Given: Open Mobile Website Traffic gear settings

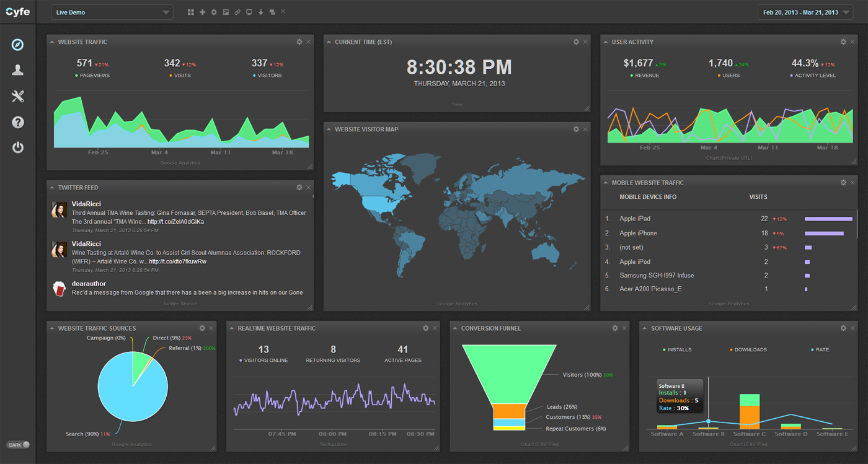Looking at the screenshot, I should (x=843, y=183).
